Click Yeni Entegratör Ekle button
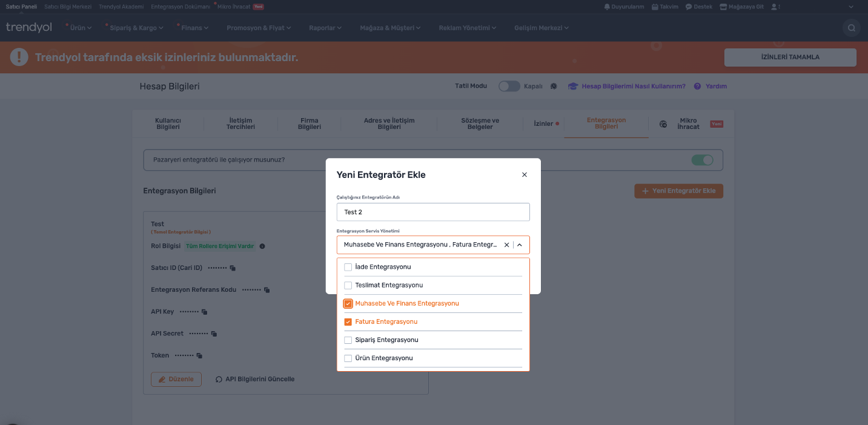This screenshot has width=868, height=425. coord(678,191)
